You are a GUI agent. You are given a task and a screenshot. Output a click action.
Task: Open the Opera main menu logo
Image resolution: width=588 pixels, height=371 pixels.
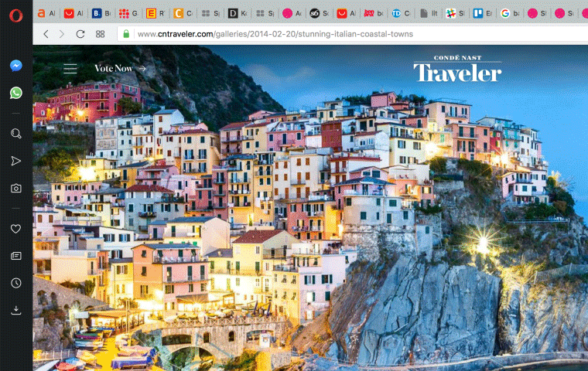click(15, 15)
